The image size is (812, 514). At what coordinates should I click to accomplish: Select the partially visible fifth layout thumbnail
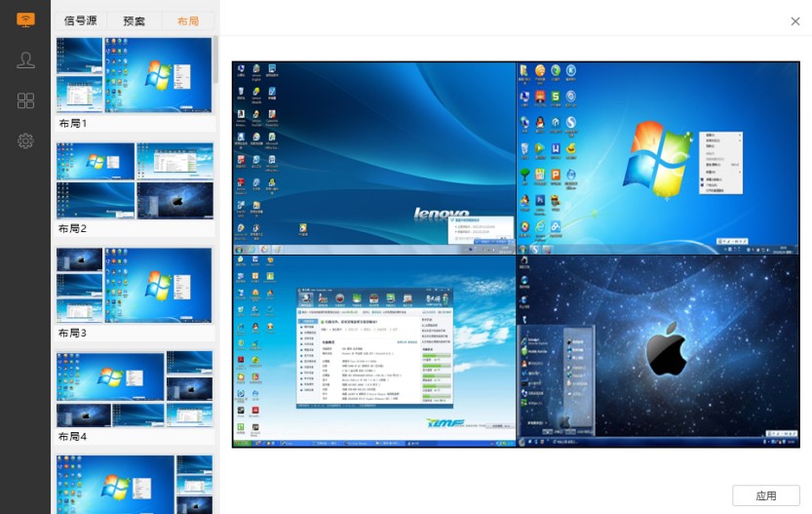tap(134, 484)
